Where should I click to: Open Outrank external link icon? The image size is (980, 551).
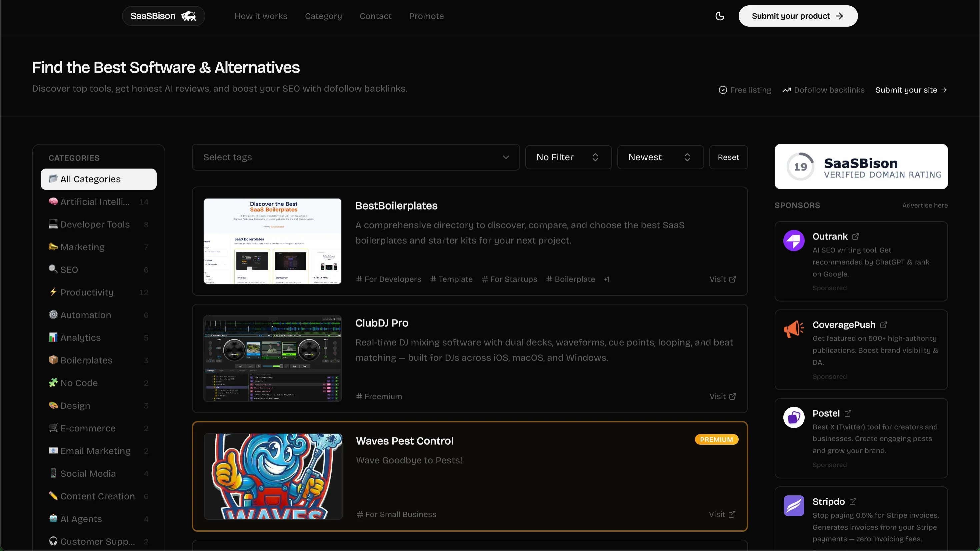(856, 237)
